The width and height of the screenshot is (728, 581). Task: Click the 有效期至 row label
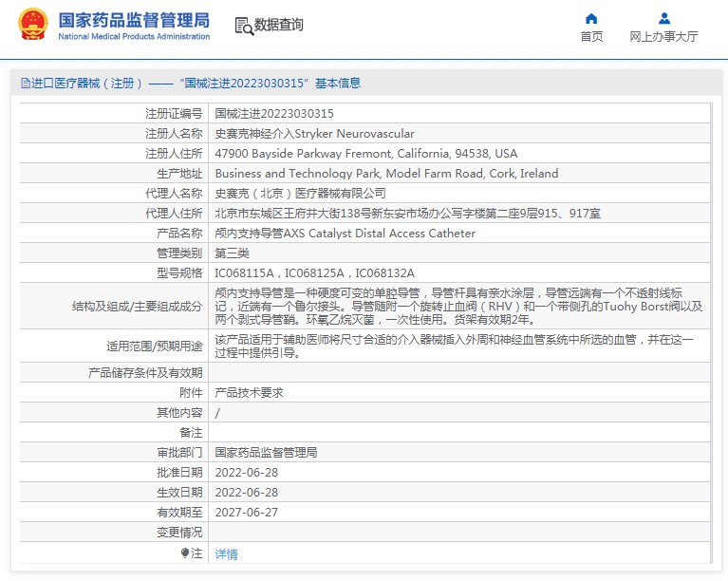click(179, 513)
